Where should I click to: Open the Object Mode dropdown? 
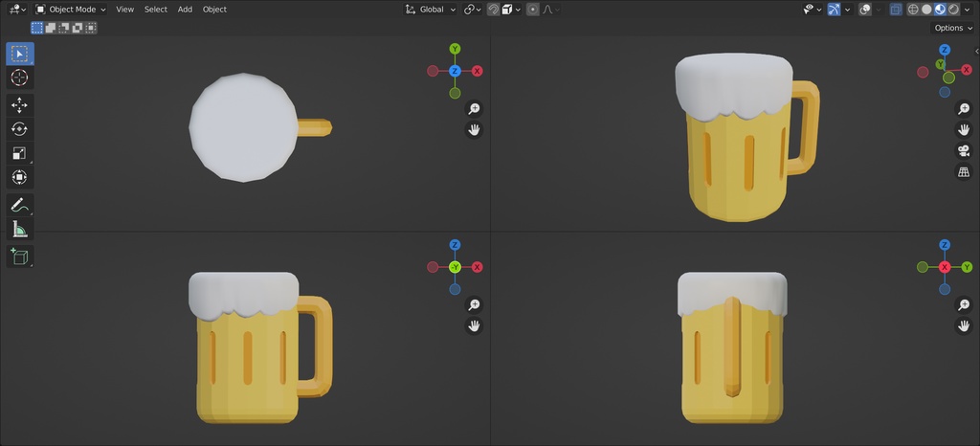(71, 10)
